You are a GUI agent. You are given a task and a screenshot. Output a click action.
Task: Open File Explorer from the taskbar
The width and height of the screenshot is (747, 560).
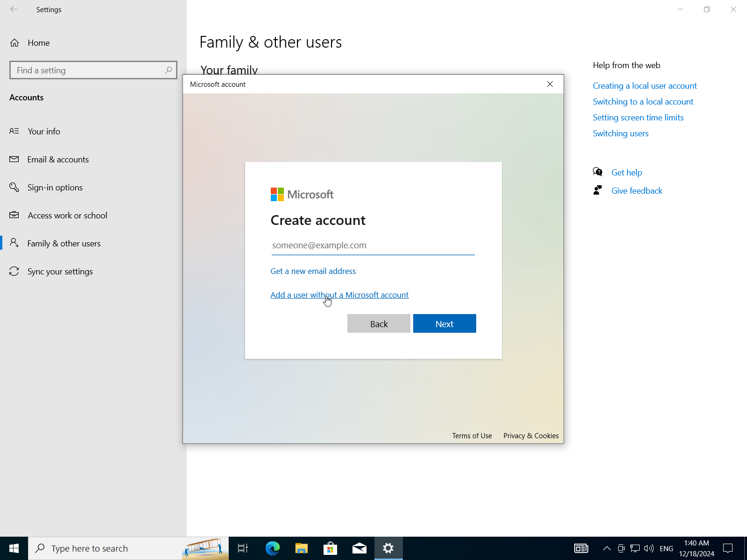click(302, 548)
